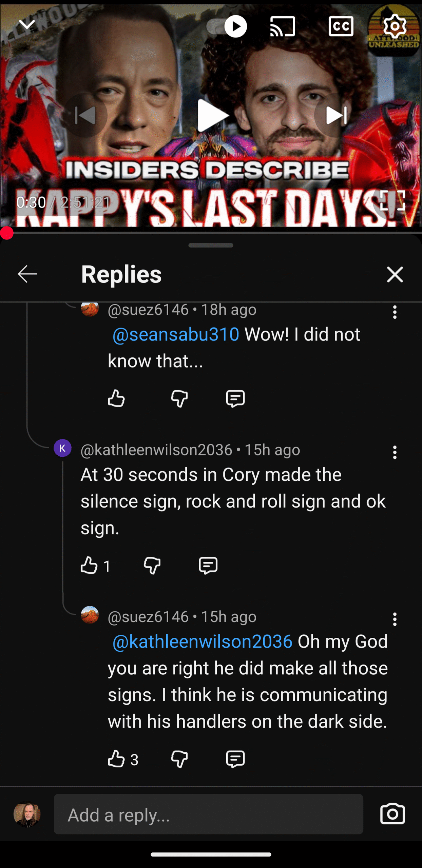Enter fullscreen mode
Image resolution: width=422 pixels, height=868 pixels.
(x=392, y=200)
